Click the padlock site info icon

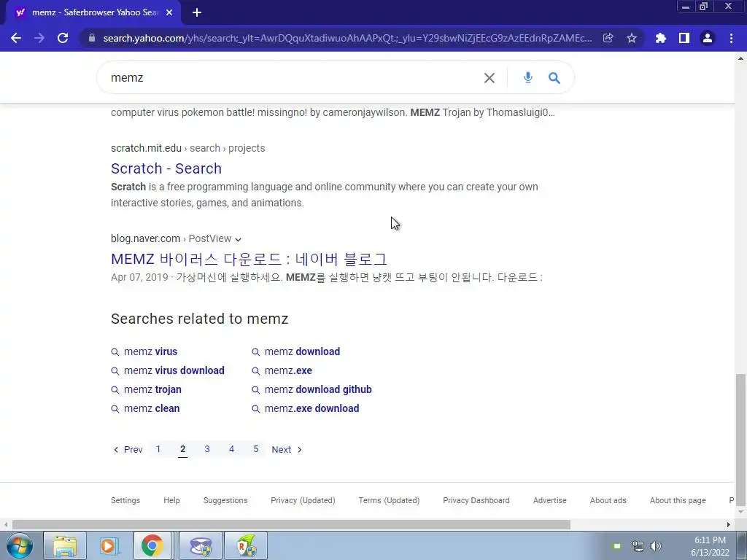(92, 38)
